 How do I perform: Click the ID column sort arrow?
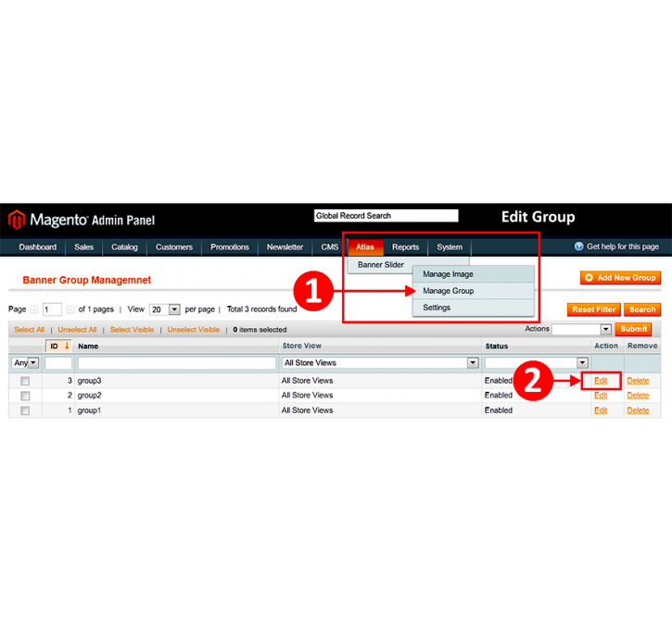tap(67, 346)
